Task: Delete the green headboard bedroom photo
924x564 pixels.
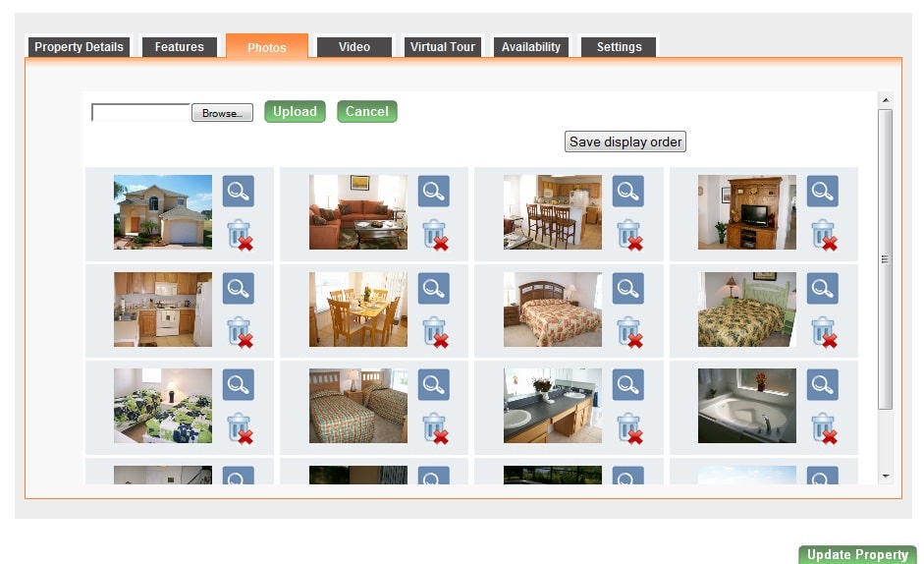Action: [825, 332]
